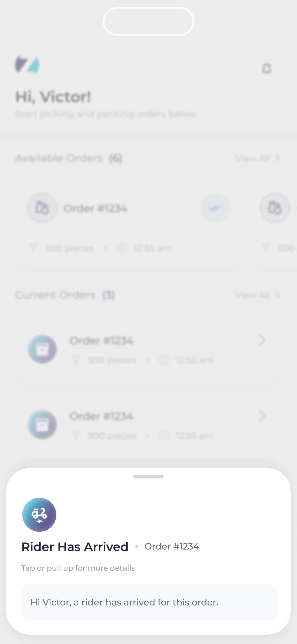Select the Available Orders (6) heading

(69, 158)
